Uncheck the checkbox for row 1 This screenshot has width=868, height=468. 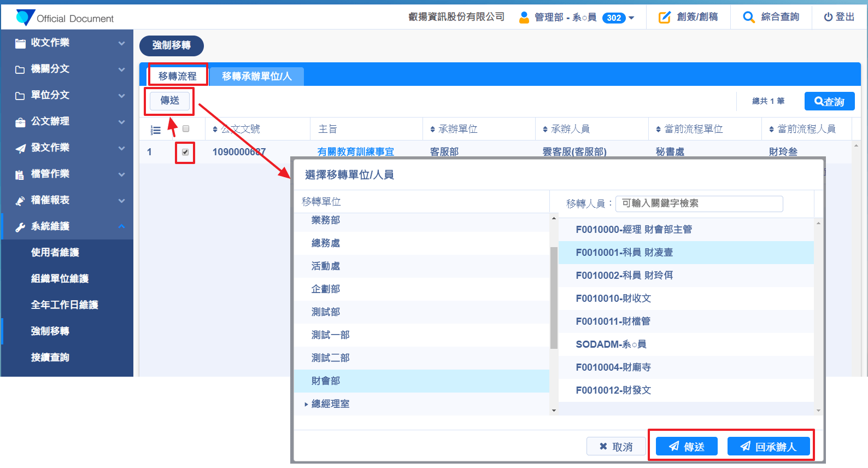pos(185,152)
